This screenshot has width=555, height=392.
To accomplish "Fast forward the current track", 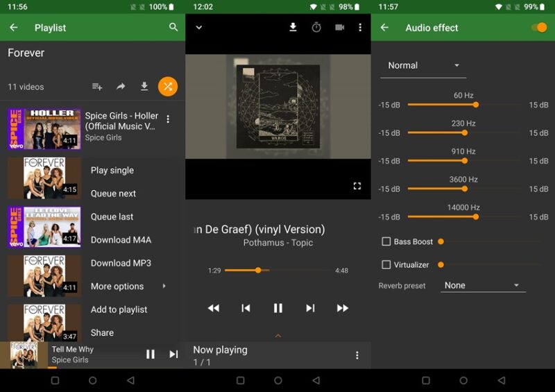I will click(342, 308).
